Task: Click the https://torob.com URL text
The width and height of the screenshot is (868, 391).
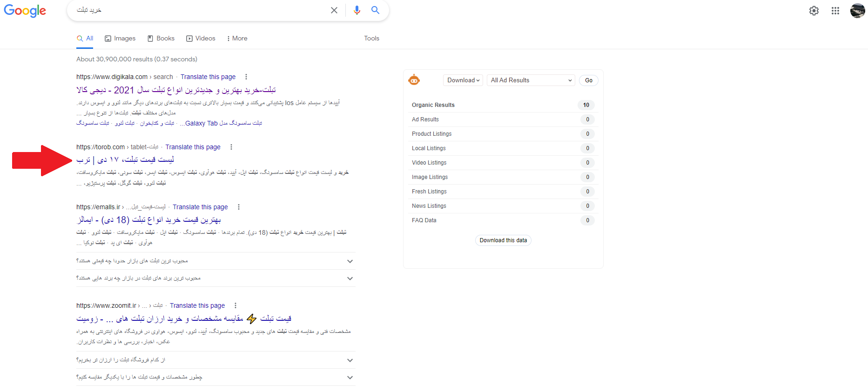Action: (101, 147)
